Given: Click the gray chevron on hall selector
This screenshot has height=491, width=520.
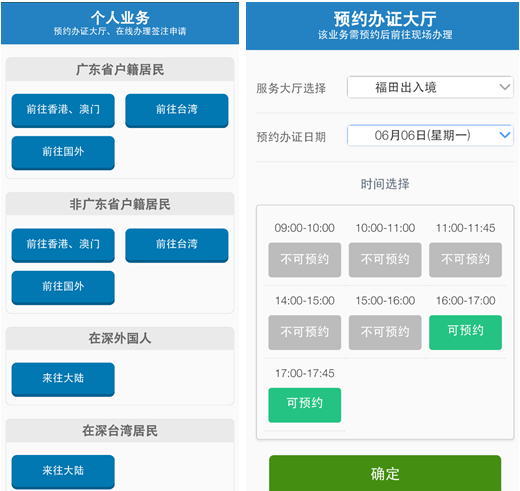Looking at the screenshot, I should click(x=505, y=87).
